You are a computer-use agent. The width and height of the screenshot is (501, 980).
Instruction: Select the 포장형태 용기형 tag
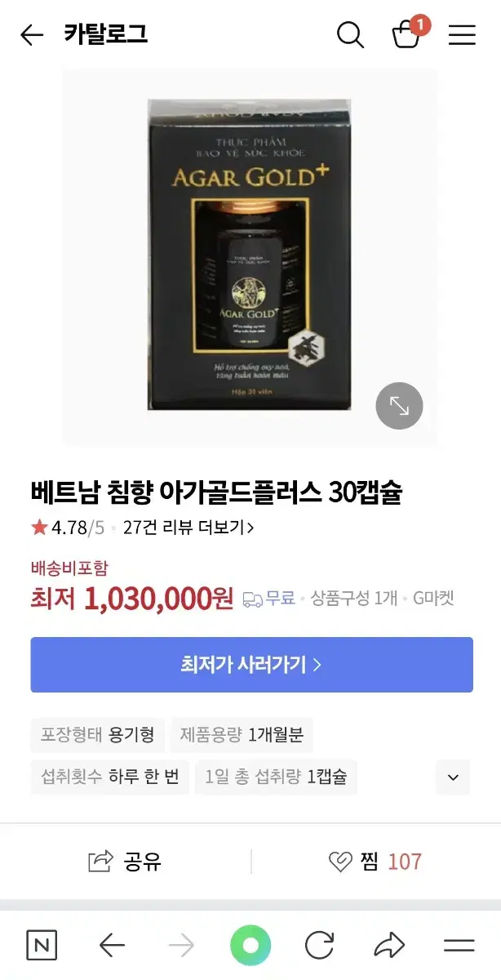click(98, 735)
